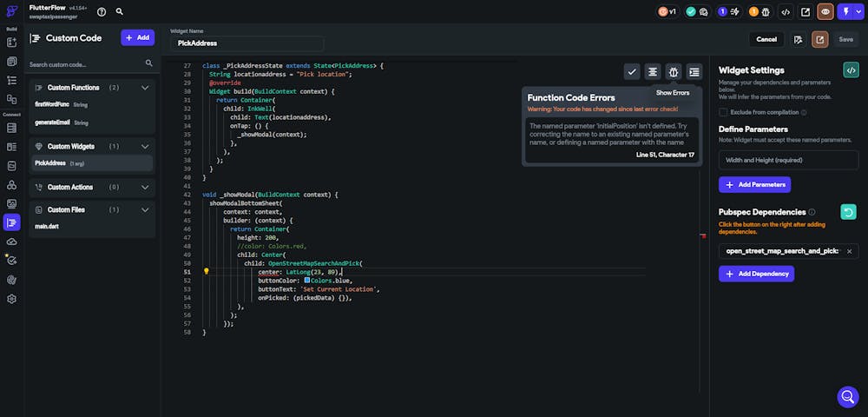Click the lightbulb hint on line 51

point(206,272)
